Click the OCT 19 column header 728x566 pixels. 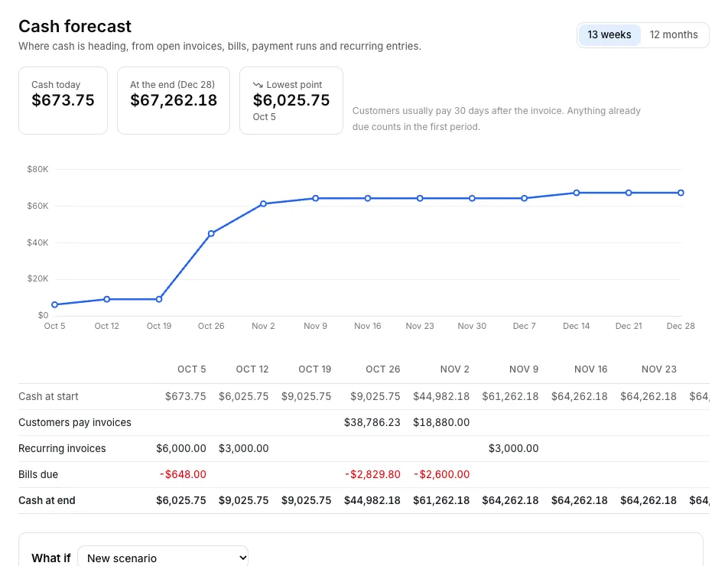coord(315,369)
